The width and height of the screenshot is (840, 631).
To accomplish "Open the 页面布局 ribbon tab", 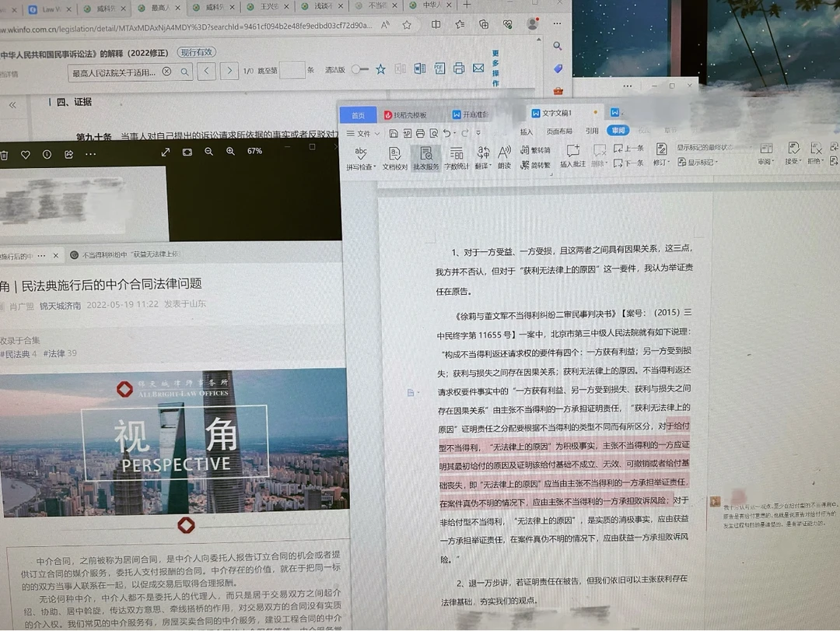I will (x=558, y=131).
